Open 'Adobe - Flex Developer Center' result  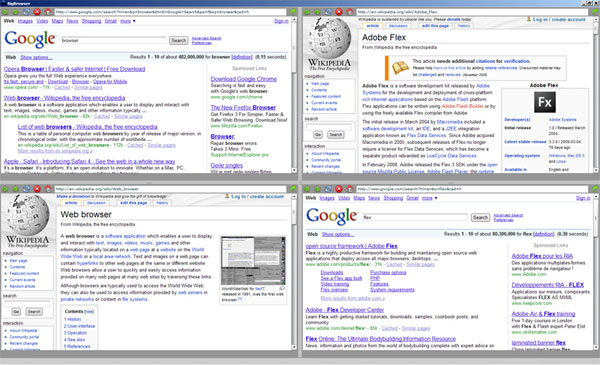click(x=344, y=310)
